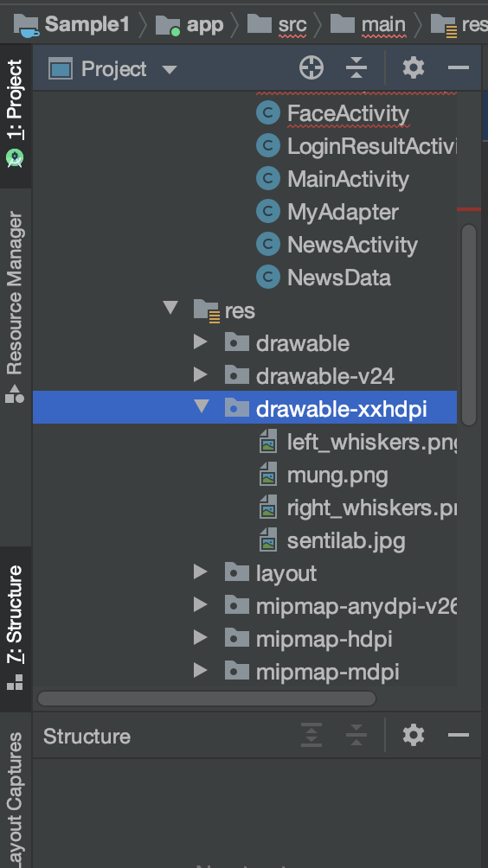Select LoginResultActivity class in tree
This screenshot has width=488, height=868.
(x=372, y=147)
